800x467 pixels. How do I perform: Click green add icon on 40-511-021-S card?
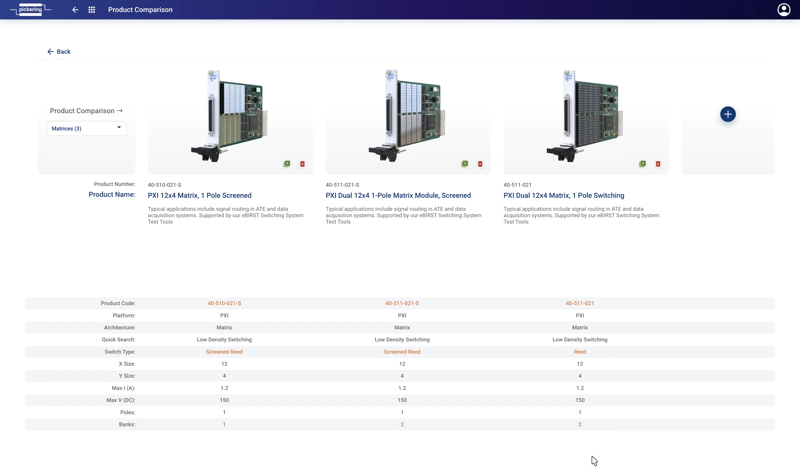click(465, 164)
